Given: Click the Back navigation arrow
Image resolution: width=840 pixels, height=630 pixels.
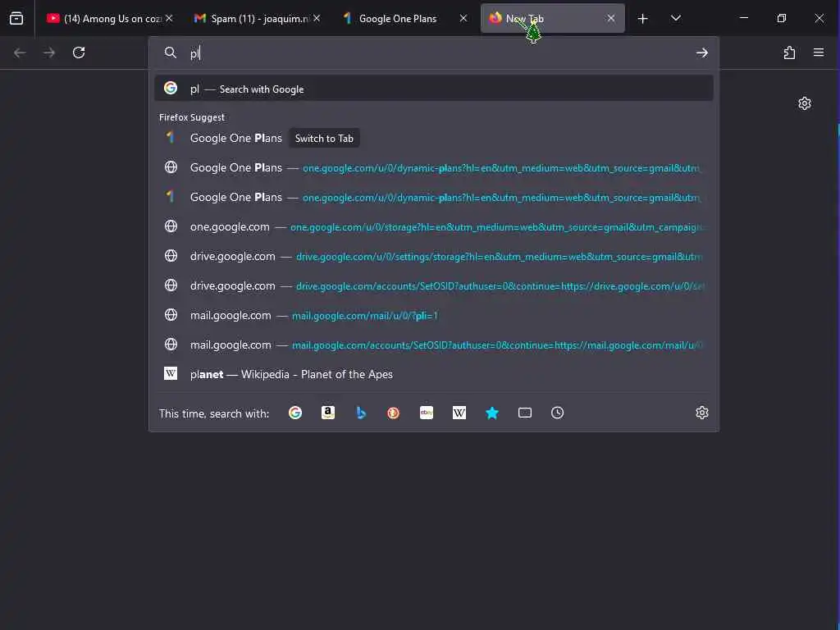Looking at the screenshot, I should 20,52.
